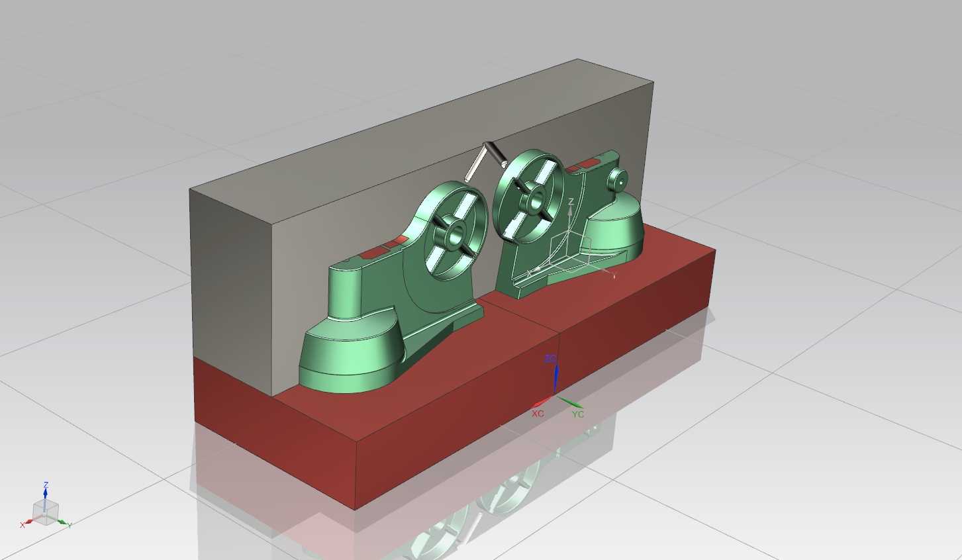Click the red X axis of view triad
The image size is (962, 560).
(x=26, y=523)
